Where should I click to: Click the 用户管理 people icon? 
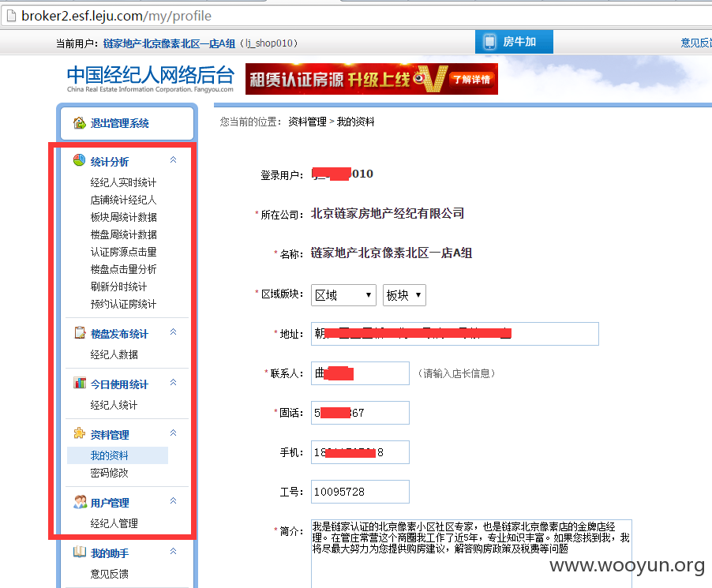80,502
